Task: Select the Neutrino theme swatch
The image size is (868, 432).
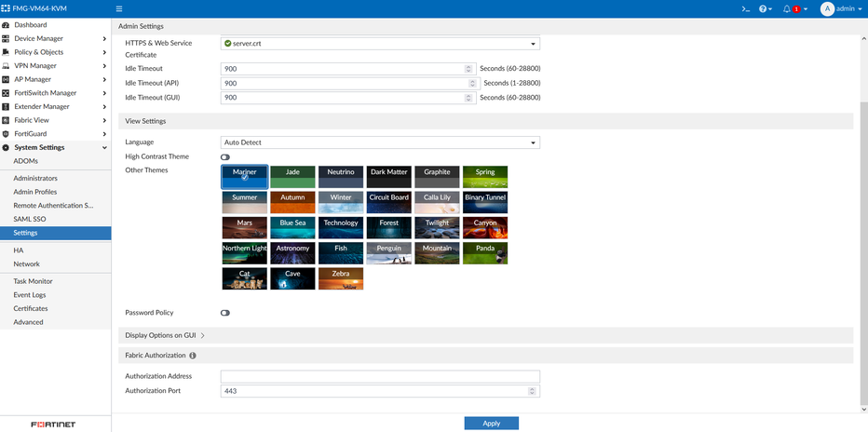Action: 341,177
